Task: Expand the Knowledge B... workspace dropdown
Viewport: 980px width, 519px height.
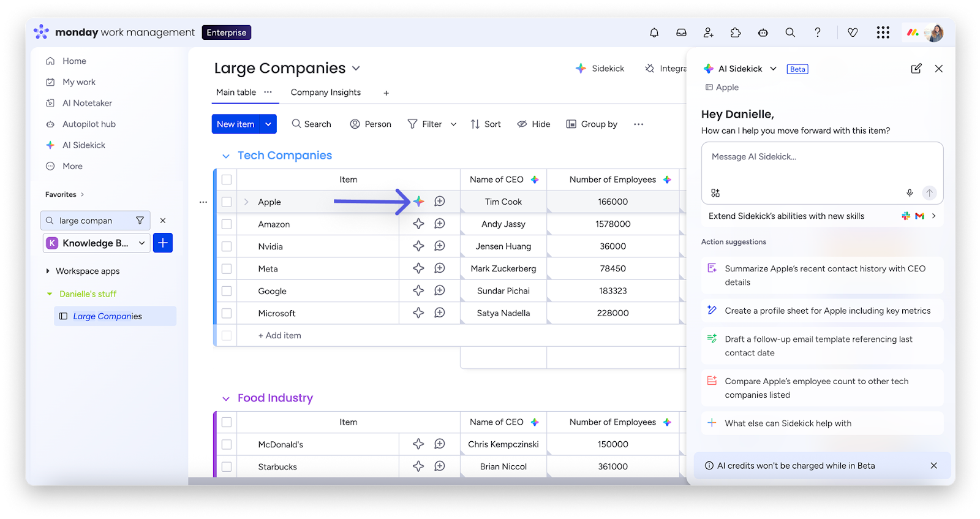Action: click(141, 243)
